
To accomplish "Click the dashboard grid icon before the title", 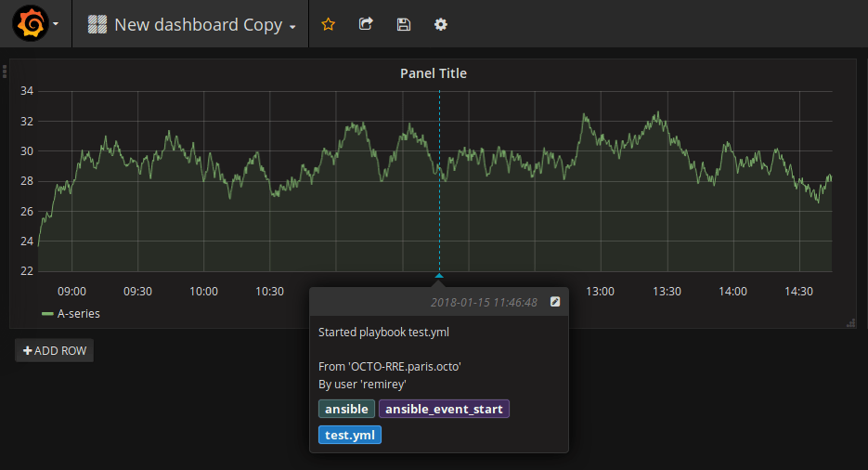I will pyautogui.click(x=97, y=25).
